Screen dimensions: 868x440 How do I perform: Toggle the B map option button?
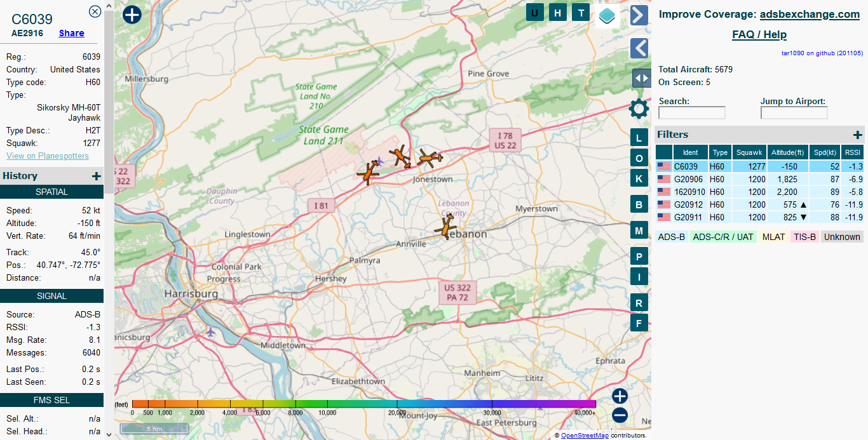coord(639,204)
